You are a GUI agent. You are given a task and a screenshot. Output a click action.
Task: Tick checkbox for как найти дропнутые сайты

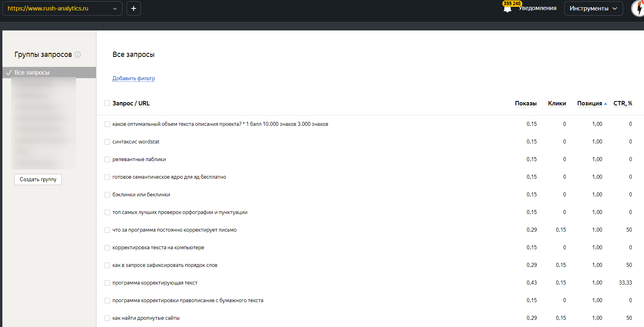(x=107, y=318)
